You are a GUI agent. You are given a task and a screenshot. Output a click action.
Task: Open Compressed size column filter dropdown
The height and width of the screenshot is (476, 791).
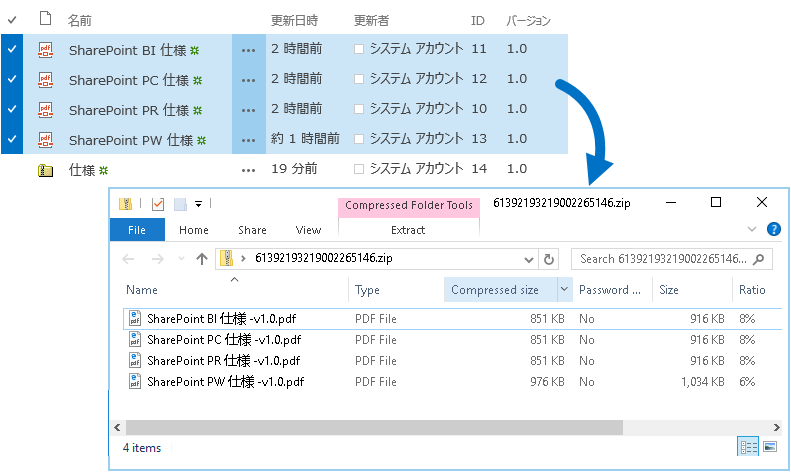coord(564,289)
